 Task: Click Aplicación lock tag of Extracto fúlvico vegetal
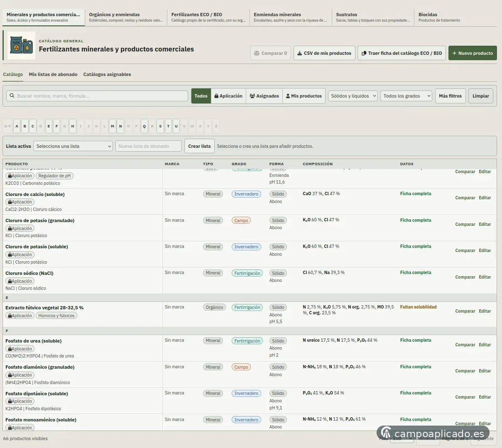[x=20, y=316]
